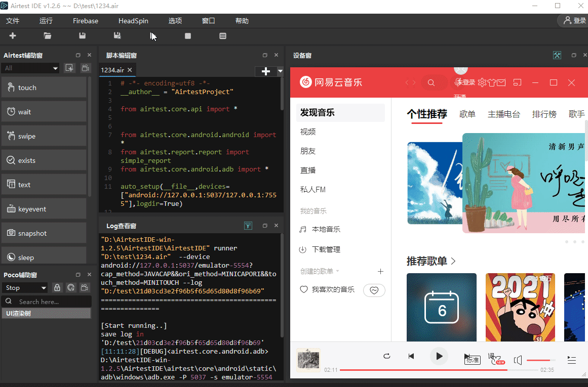Image resolution: width=588 pixels, height=387 pixels.
Task: Open the Firebase menu
Action: 86,21
